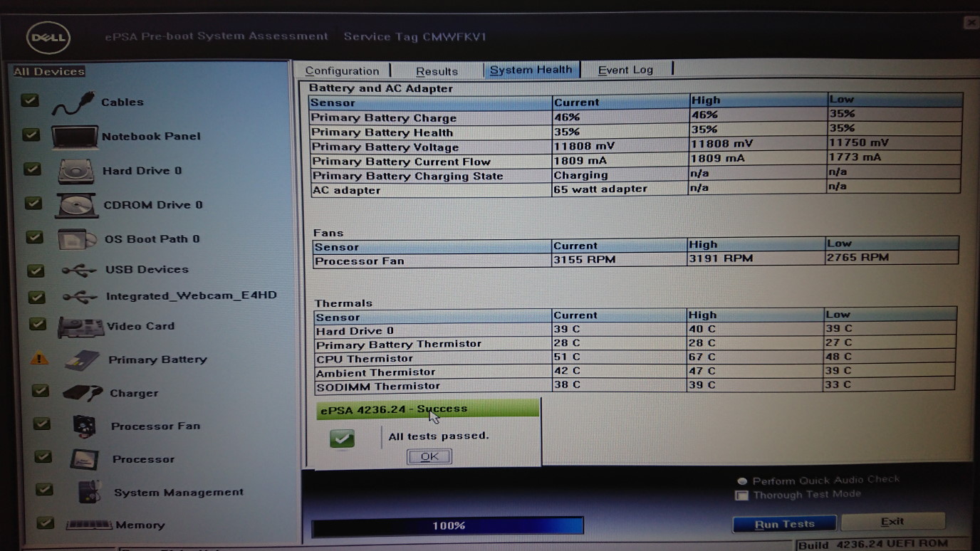Select the Notebook Panel laptop icon

tap(75, 137)
